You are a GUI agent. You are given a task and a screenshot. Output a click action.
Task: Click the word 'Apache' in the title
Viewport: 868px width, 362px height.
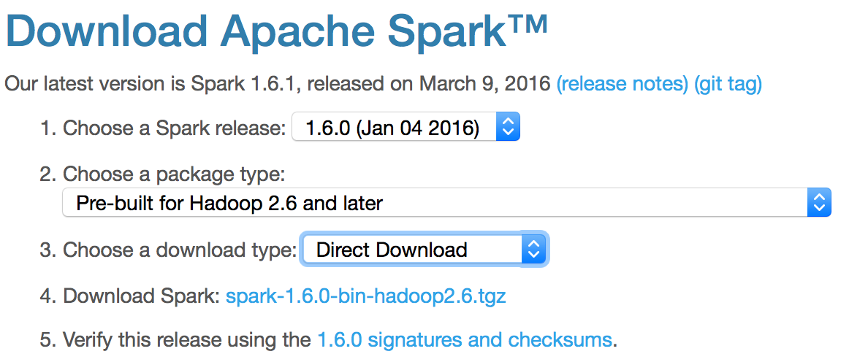click(300, 32)
